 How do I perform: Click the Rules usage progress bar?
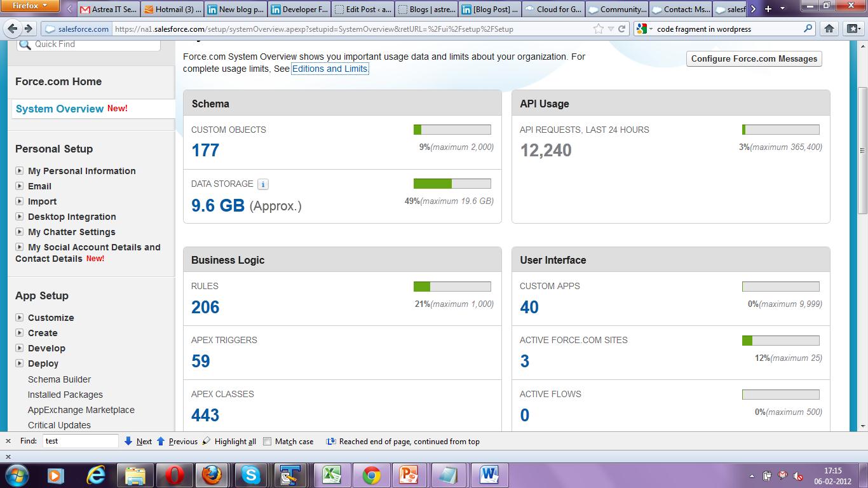452,286
